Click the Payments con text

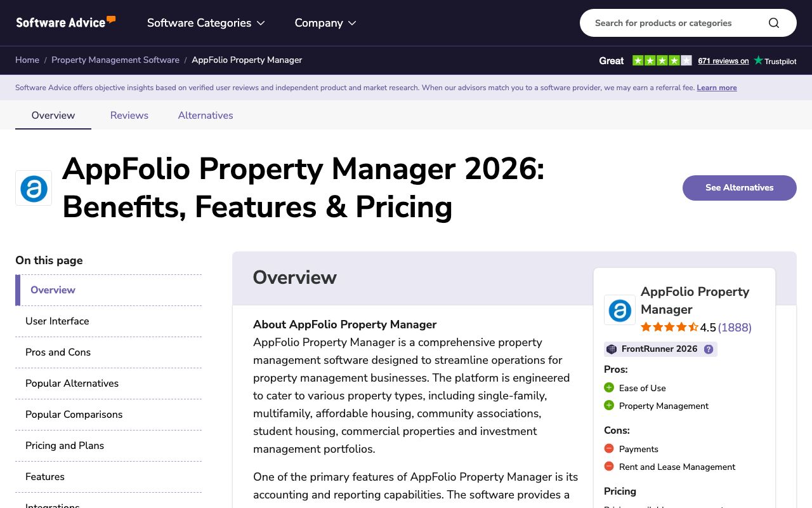pyautogui.click(x=639, y=449)
